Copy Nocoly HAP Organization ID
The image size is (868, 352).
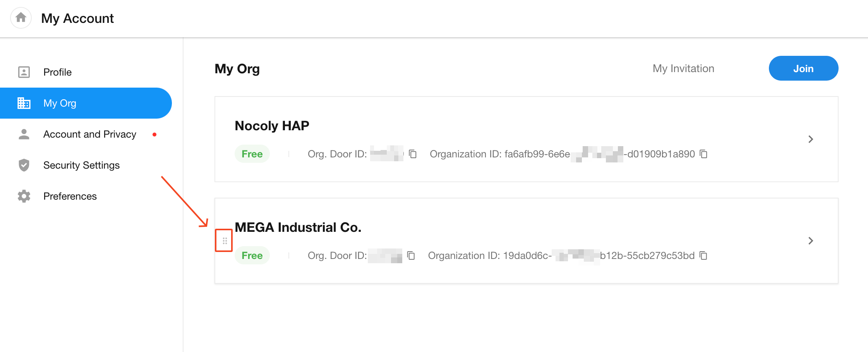pyautogui.click(x=703, y=154)
